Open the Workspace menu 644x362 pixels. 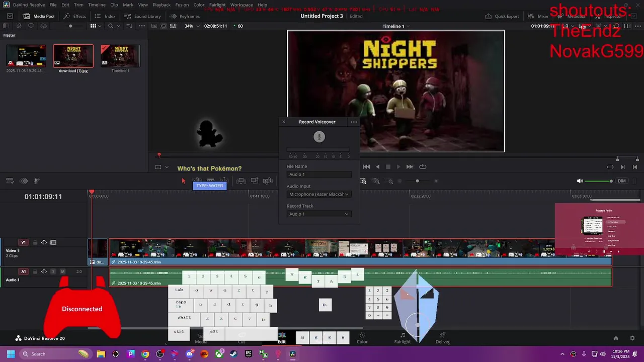point(242,5)
